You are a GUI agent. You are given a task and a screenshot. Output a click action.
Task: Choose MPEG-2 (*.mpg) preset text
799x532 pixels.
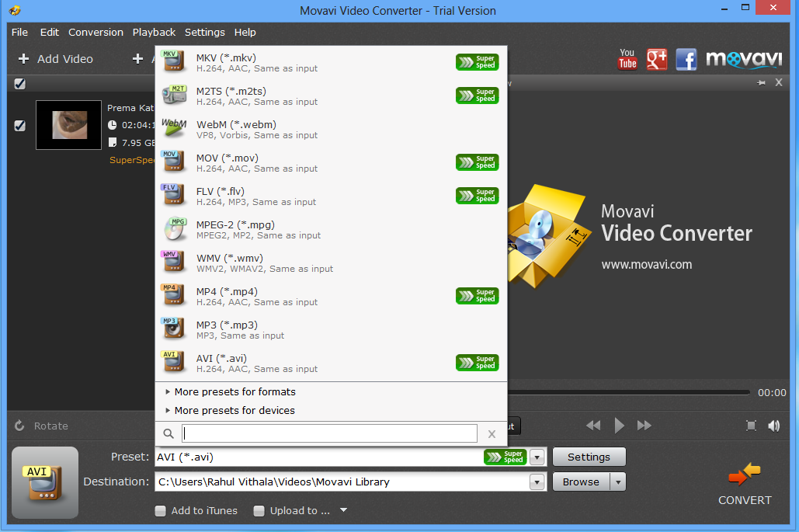235,224
